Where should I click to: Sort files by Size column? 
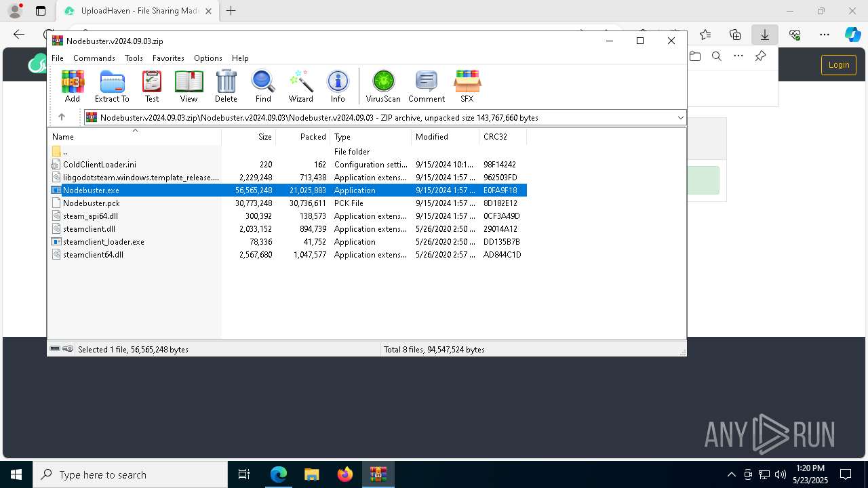click(x=249, y=136)
